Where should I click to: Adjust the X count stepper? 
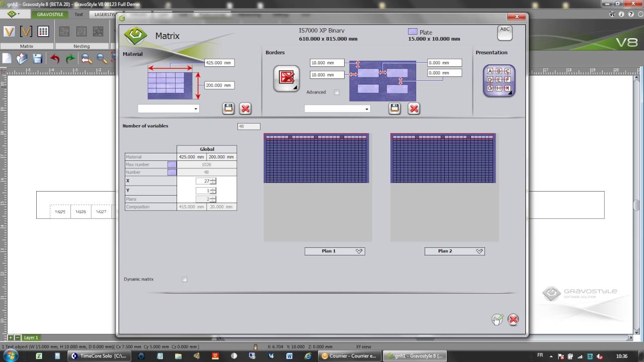click(x=213, y=181)
